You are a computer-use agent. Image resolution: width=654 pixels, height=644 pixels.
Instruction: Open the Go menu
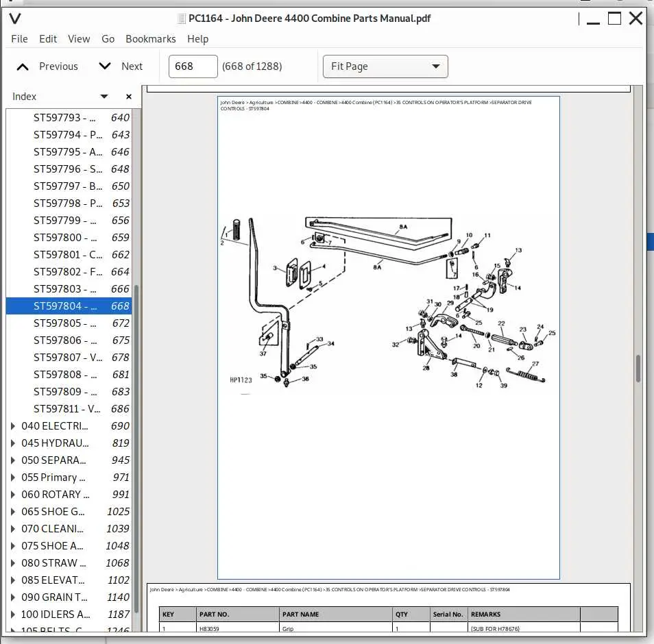(108, 39)
